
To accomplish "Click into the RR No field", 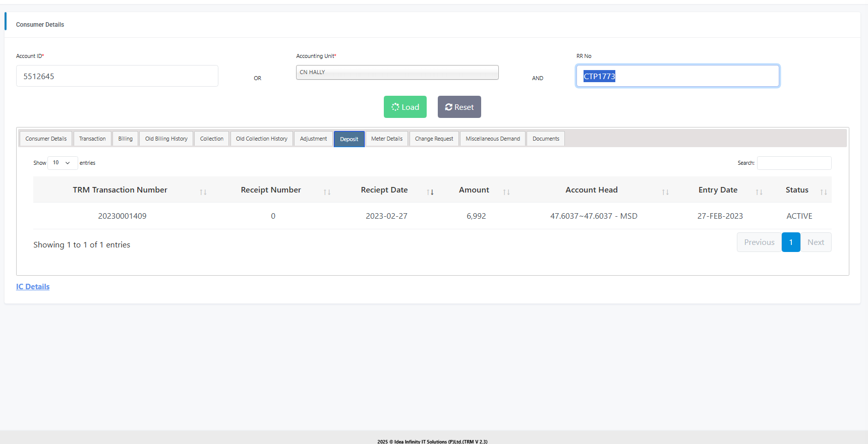I will click(677, 76).
